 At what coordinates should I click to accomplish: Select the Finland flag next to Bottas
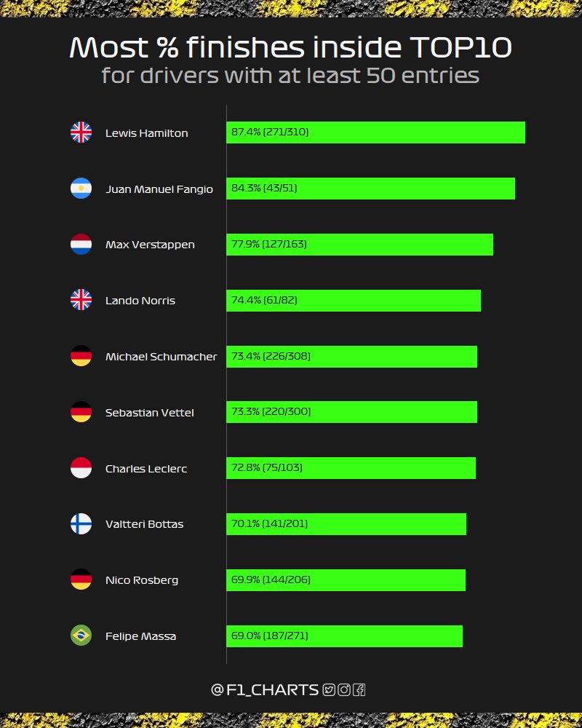pos(81,523)
